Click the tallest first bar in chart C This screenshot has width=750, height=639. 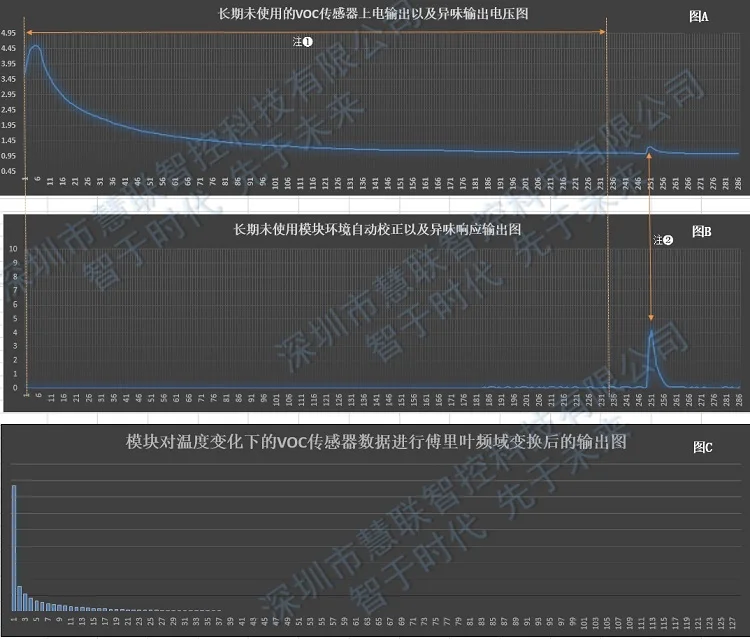click(14, 548)
